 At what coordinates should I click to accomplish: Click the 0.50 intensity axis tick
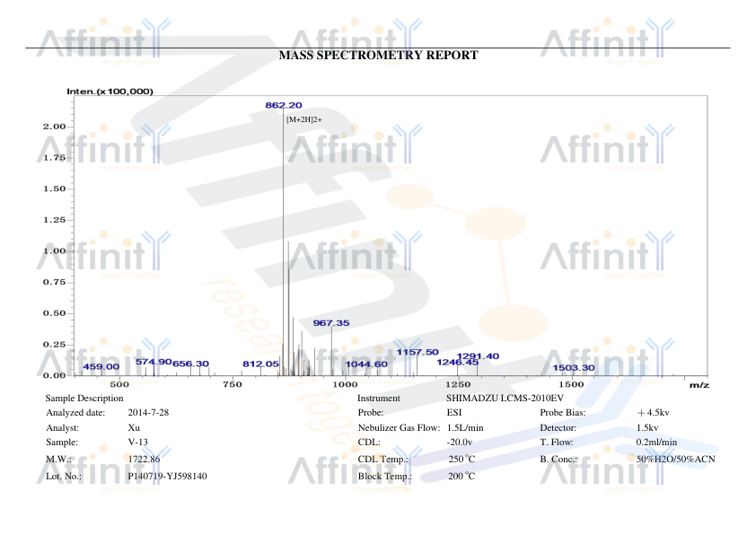pyautogui.click(x=54, y=313)
